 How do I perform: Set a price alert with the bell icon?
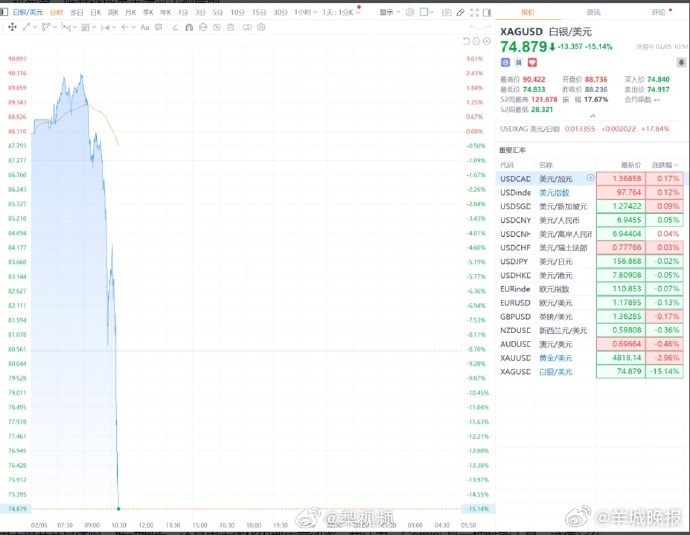coord(681,62)
